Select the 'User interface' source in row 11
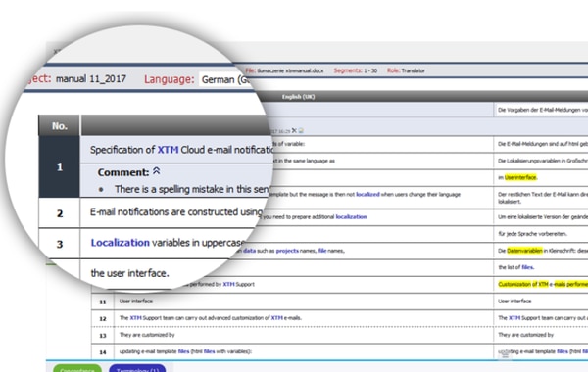The height and width of the screenshot is (372, 588). click(136, 301)
